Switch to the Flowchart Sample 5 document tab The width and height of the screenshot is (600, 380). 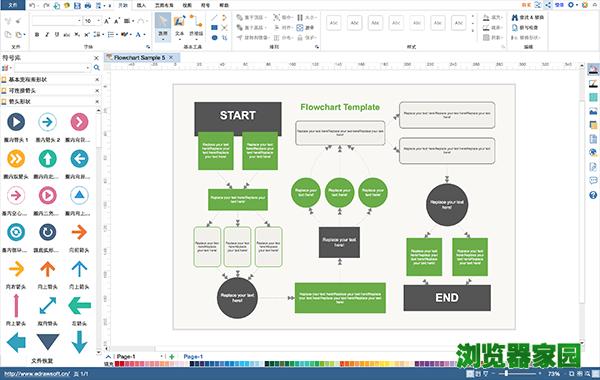tap(140, 57)
